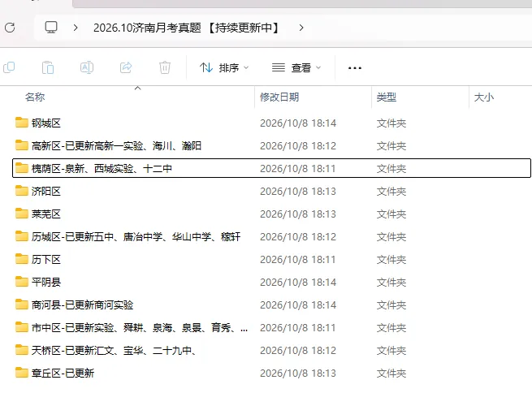
Task: Click the 钢城区 folder name
Action: (46, 123)
